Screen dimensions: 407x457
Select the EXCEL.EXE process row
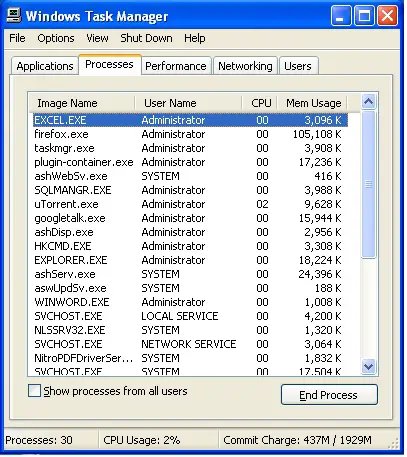click(x=190, y=120)
